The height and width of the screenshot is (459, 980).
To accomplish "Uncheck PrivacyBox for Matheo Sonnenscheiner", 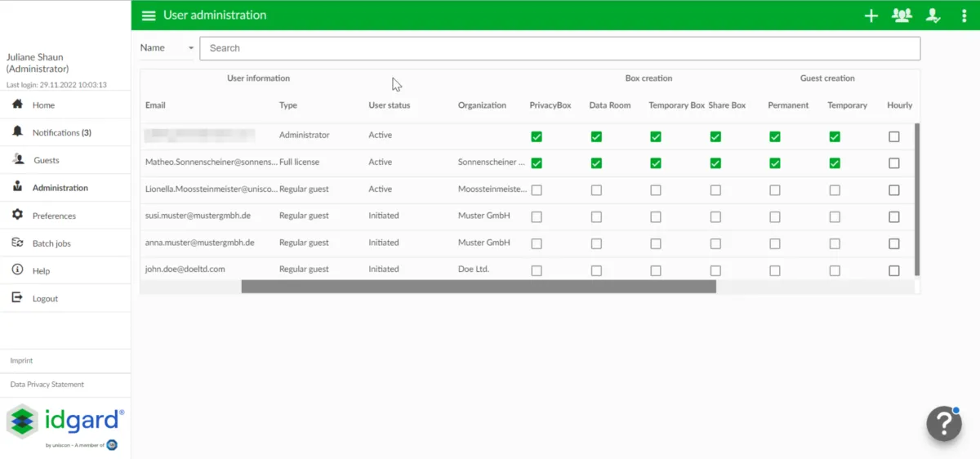I will [x=537, y=163].
